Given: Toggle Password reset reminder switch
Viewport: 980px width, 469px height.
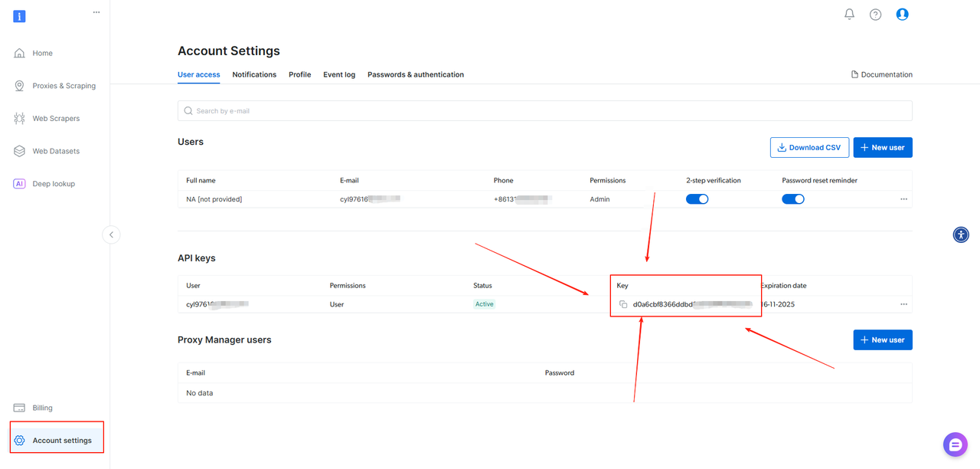Looking at the screenshot, I should pos(793,198).
